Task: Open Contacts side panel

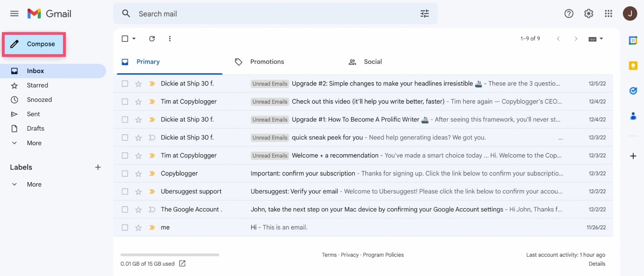Action: click(x=633, y=116)
